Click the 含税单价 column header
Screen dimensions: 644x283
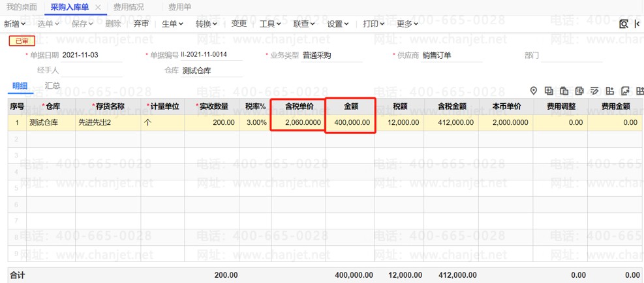pyautogui.click(x=299, y=107)
